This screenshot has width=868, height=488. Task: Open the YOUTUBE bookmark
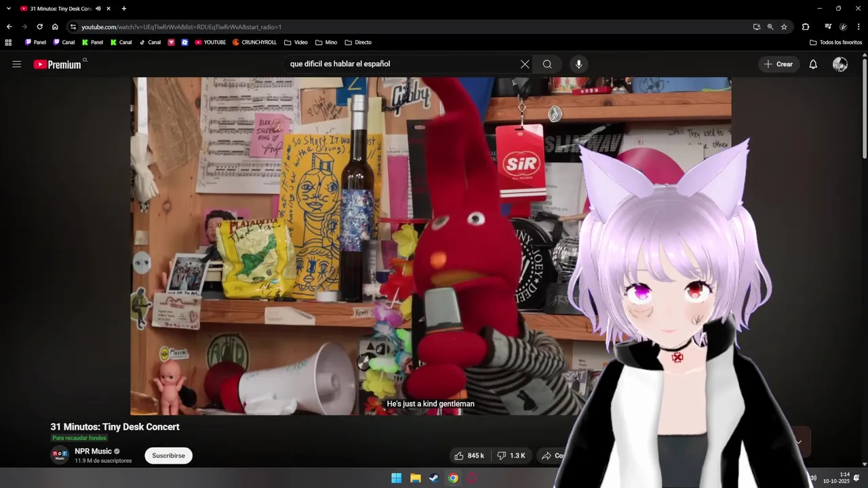pyautogui.click(x=210, y=42)
